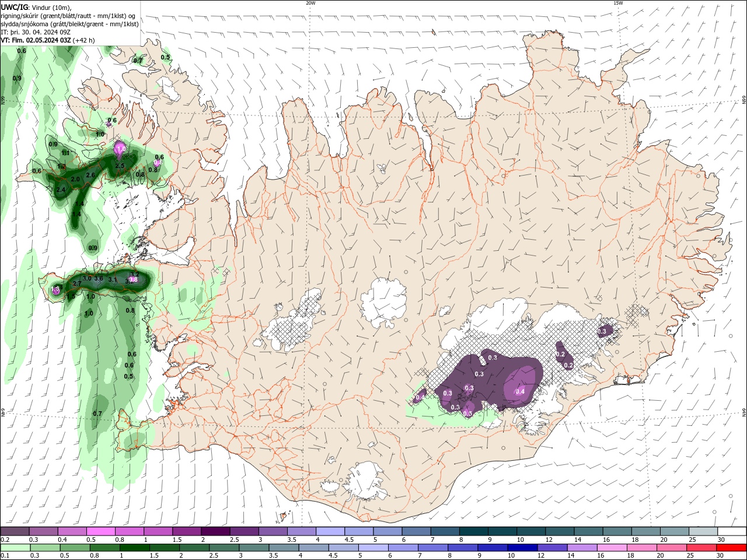Click the 0.3 value in the small purple patch to the east

[602, 331]
